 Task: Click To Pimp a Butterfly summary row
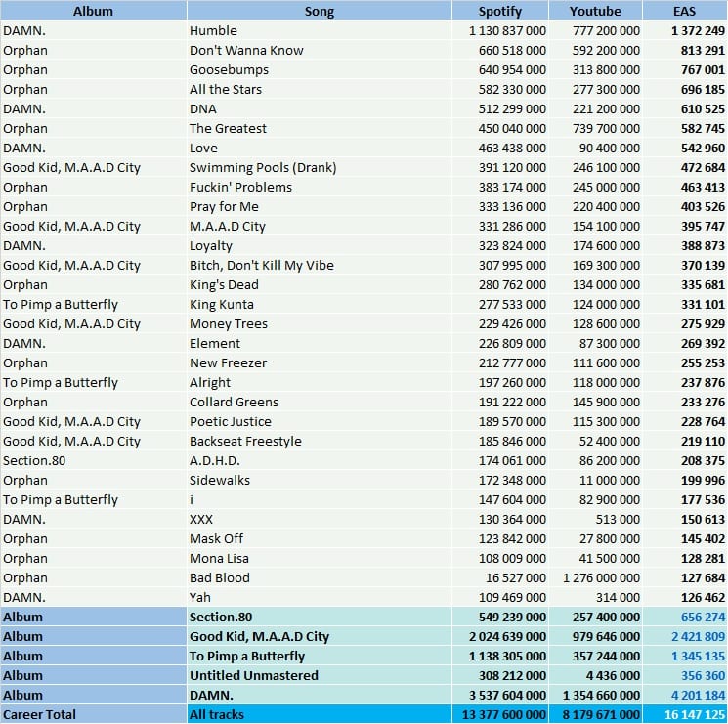point(364,656)
